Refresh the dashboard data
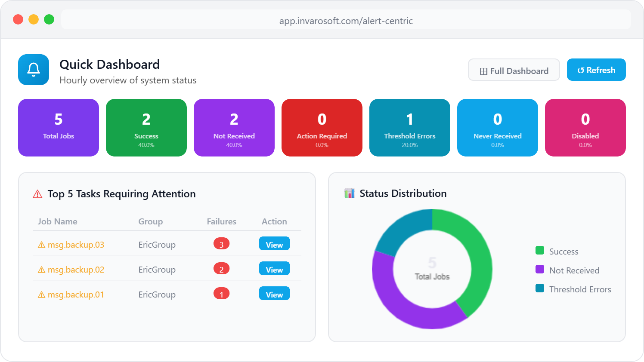Image resolution: width=644 pixels, height=362 pixels. [596, 70]
